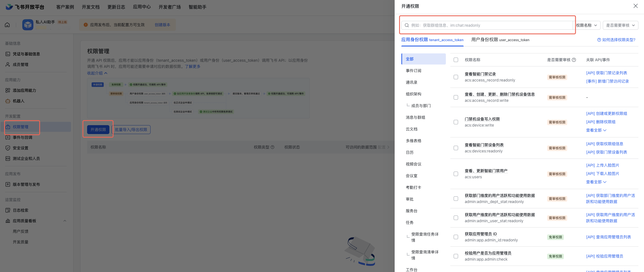Screen dimensions: 644x272
Task: Click the Feishu Open Platform logo
Action: pyautogui.click(x=25, y=7)
